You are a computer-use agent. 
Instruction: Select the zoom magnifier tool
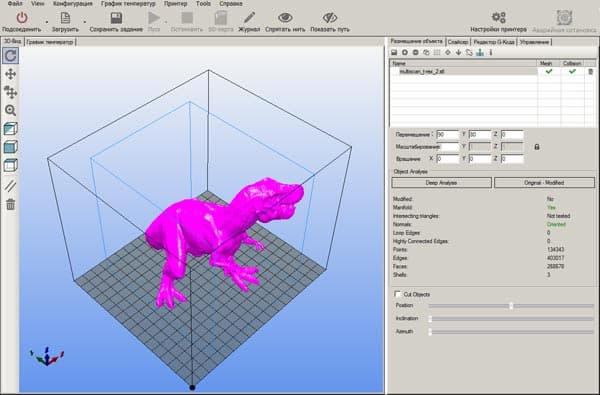[x=10, y=110]
